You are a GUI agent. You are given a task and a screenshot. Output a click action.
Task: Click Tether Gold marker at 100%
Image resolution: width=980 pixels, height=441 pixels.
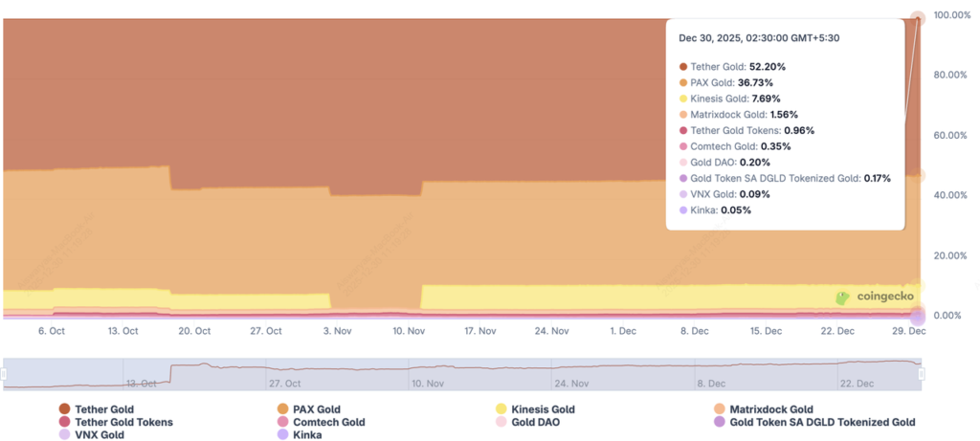coord(918,16)
